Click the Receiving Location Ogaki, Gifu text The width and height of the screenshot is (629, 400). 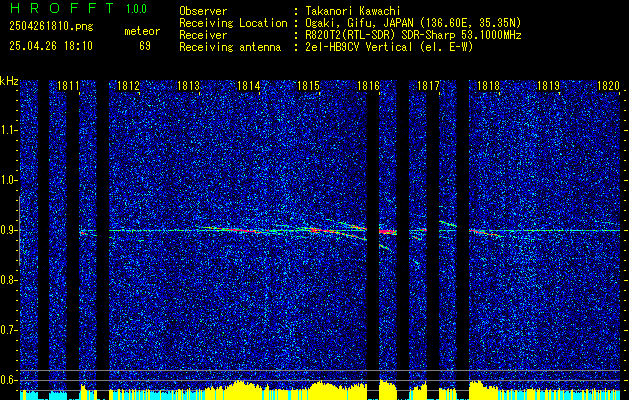pyautogui.click(x=413, y=23)
